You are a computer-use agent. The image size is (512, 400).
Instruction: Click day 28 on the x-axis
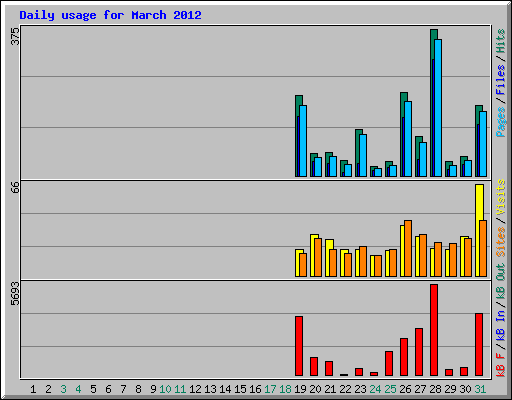coord(435,389)
